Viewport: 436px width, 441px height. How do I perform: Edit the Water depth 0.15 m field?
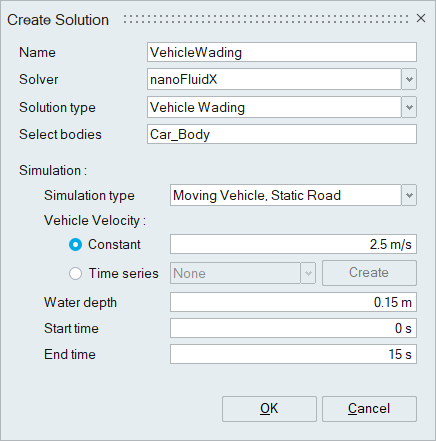click(x=293, y=302)
